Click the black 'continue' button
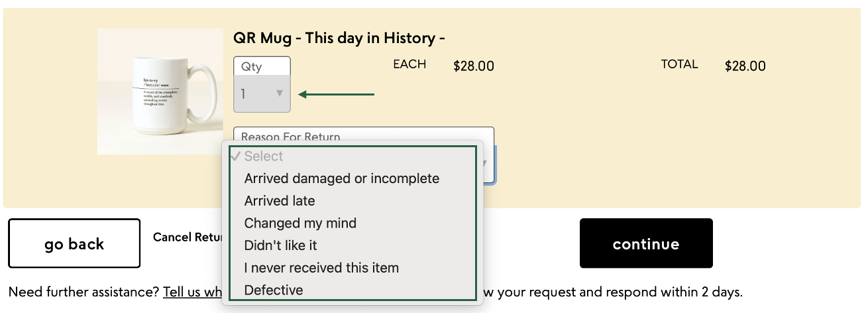 click(x=646, y=243)
